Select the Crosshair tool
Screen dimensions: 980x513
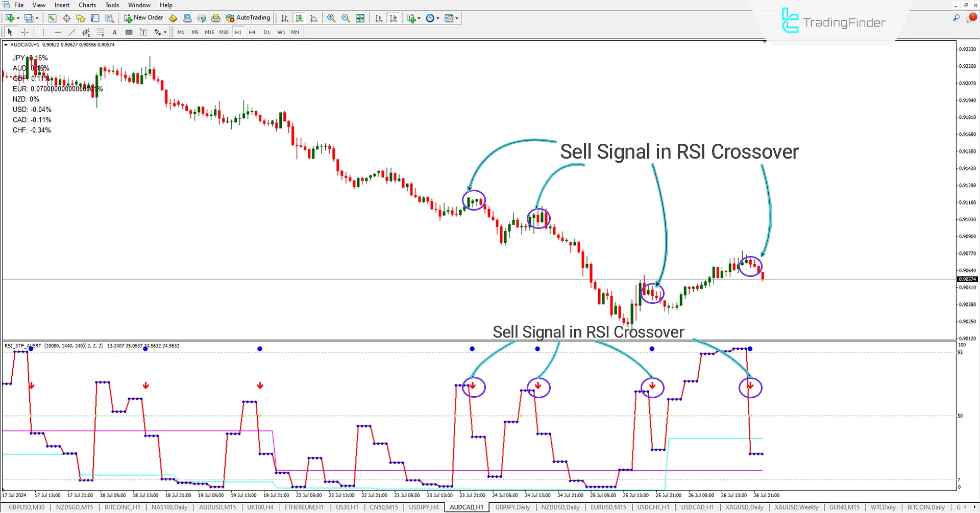tap(24, 32)
